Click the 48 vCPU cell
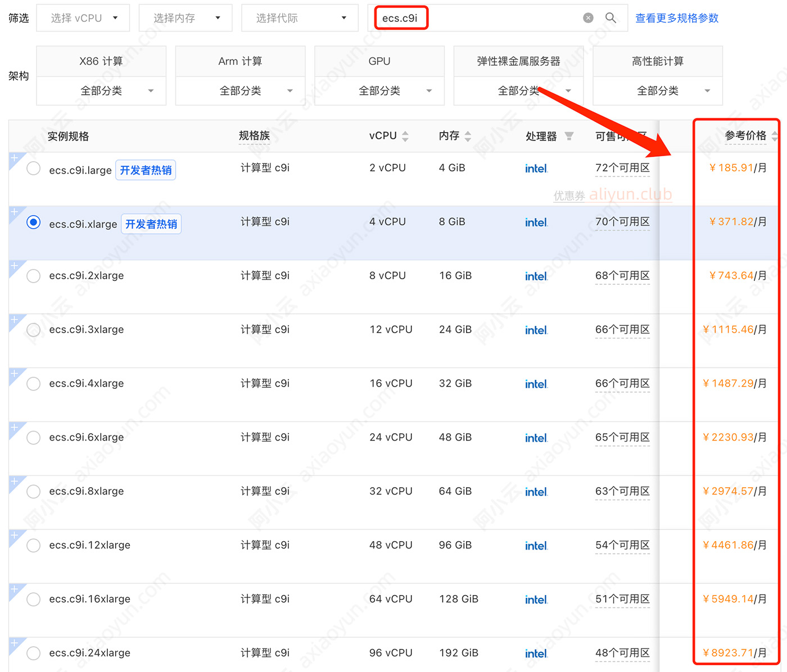The width and height of the screenshot is (787, 672). (x=391, y=546)
